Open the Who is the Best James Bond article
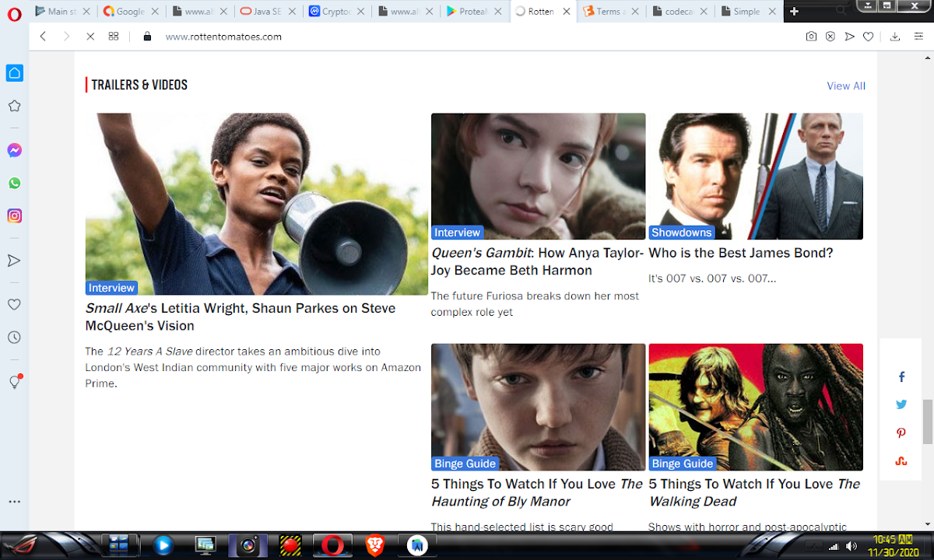 tap(740, 253)
